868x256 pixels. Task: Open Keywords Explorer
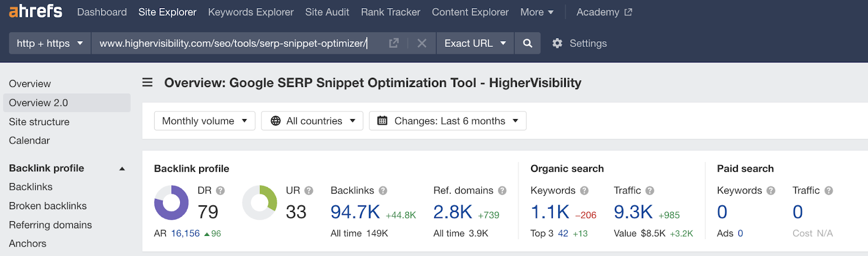[251, 12]
